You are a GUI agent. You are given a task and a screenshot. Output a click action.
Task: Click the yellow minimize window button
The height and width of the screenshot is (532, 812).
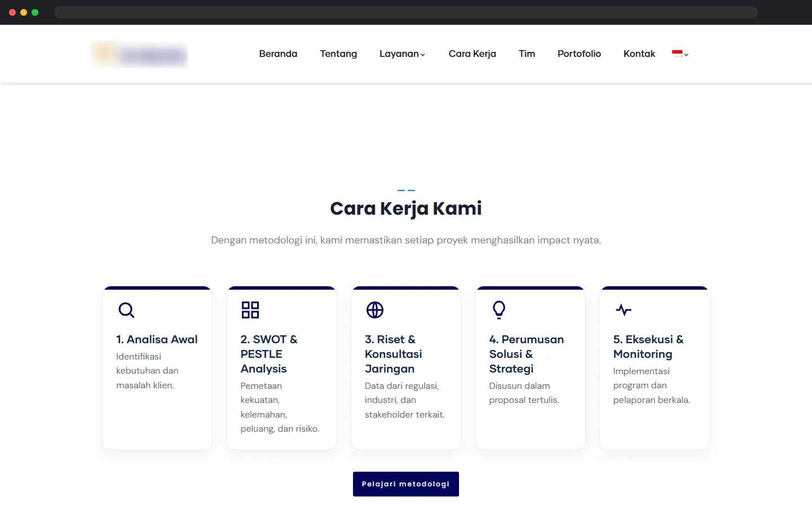tap(24, 12)
